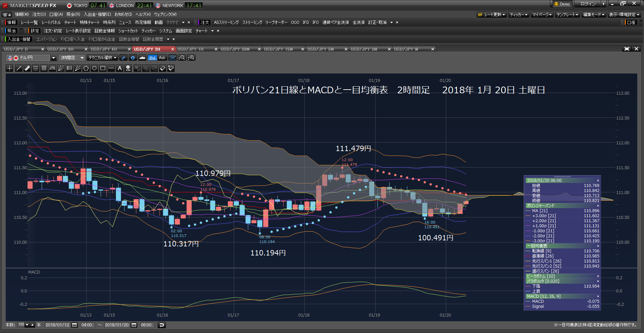644x333 pixels.
Task: Click the erase-all eraser tool
Action: pos(171,68)
